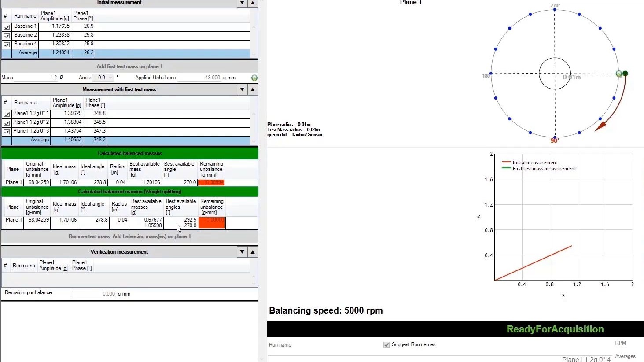The image size is (644, 362).
Task: Click the test mass Average amplitude 1.40552
Action: click(73, 140)
